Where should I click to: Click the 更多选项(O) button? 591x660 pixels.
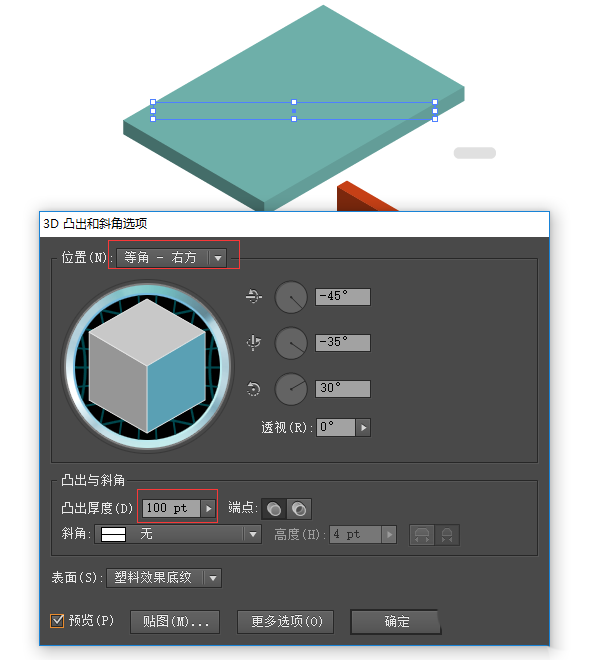coord(286,622)
